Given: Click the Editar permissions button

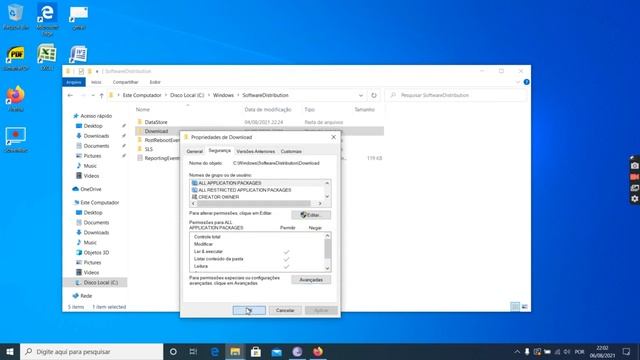Looking at the screenshot, I should (311, 215).
